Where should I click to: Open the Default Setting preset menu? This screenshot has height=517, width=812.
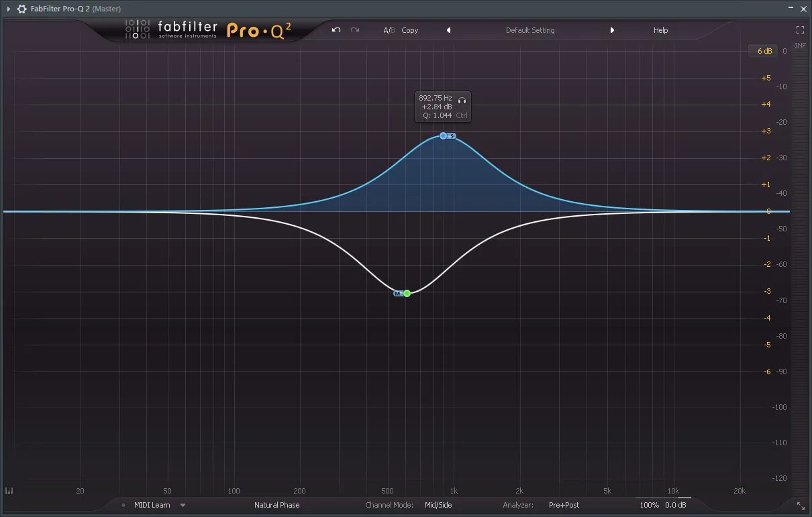(x=530, y=30)
